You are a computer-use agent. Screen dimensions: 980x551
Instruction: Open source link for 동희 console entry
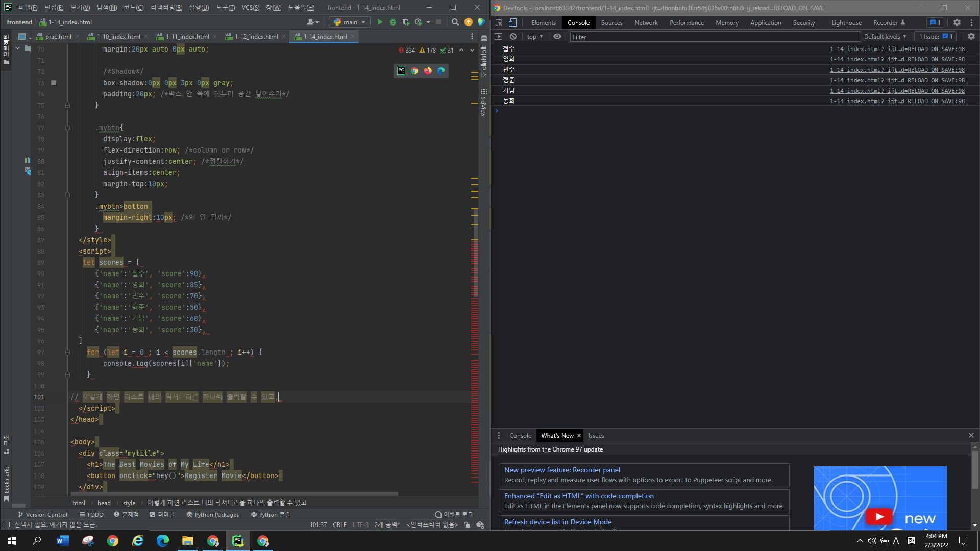(x=897, y=101)
